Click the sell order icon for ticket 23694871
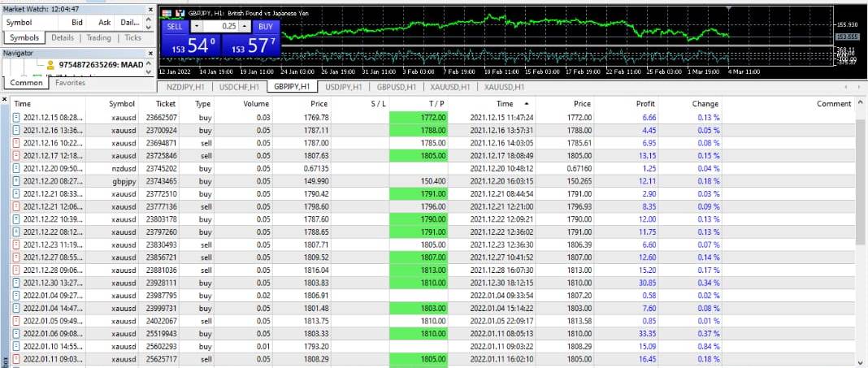The width and height of the screenshot is (868, 368). click(x=16, y=142)
